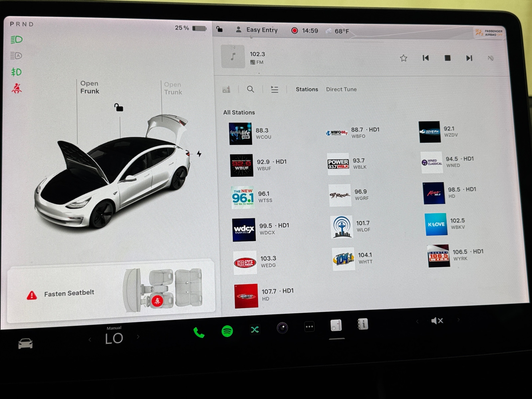Launch Spotify from the bottom launcher
This screenshot has height=399, width=532.
(x=228, y=331)
